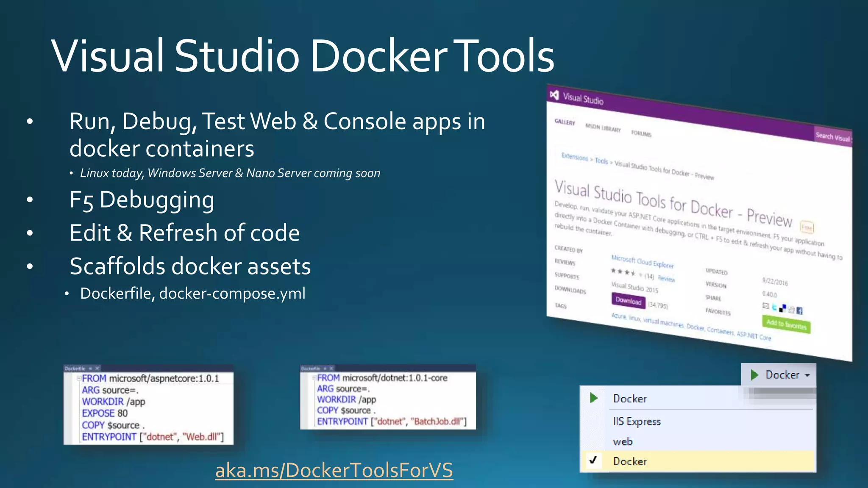Open the Docker run target dropdown arrow

coord(807,375)
